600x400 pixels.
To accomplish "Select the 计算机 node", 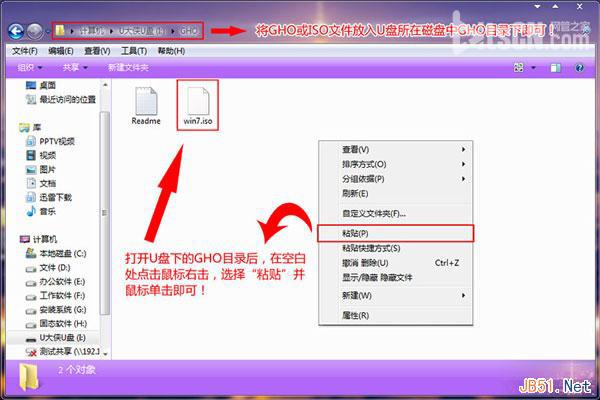I will tap(38, 239).
